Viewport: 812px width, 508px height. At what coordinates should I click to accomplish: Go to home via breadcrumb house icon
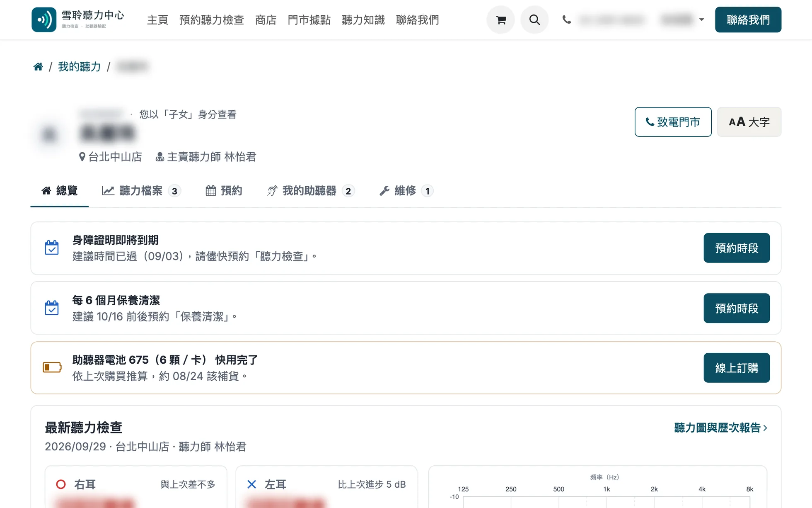(38, 66)
